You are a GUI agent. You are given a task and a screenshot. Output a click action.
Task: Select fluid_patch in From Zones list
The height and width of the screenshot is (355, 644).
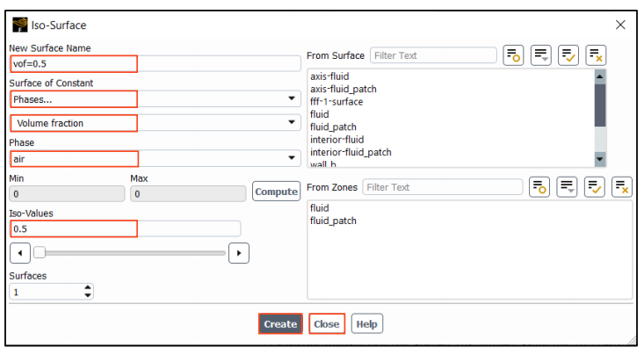(x=333, y=221)
